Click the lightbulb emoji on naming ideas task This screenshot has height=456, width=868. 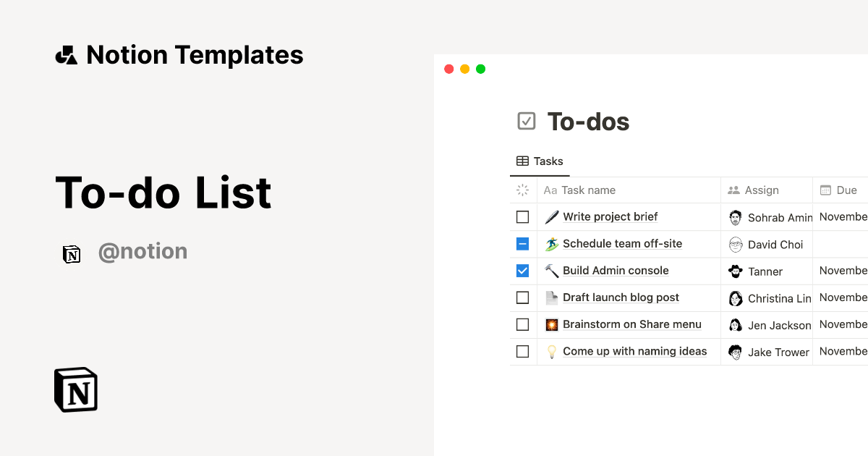552,352
